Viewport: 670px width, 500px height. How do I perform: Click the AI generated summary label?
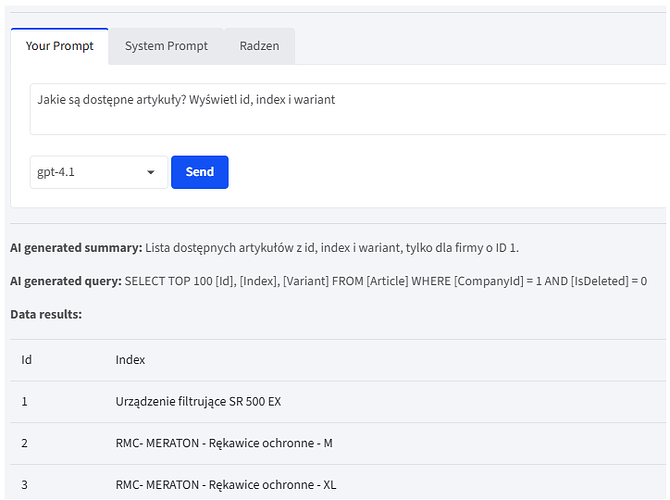coord(76,248)
